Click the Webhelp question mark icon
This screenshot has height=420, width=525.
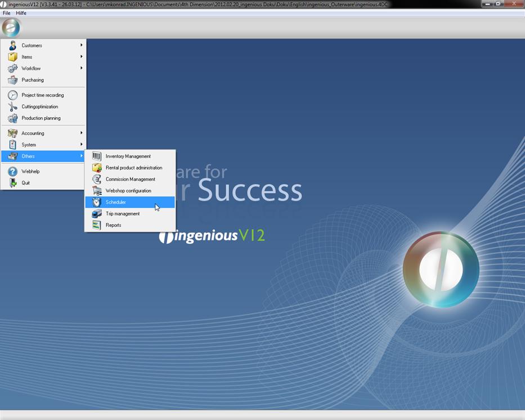coord(12,172)
